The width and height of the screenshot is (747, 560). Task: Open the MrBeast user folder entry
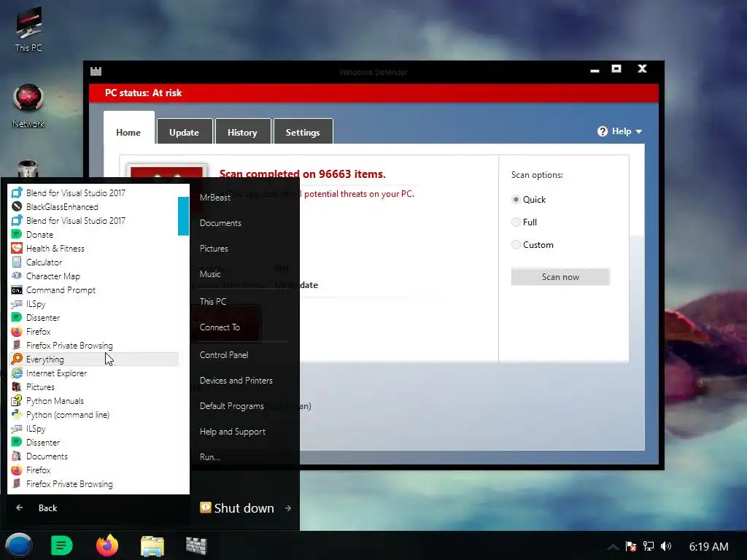(215, 197)
